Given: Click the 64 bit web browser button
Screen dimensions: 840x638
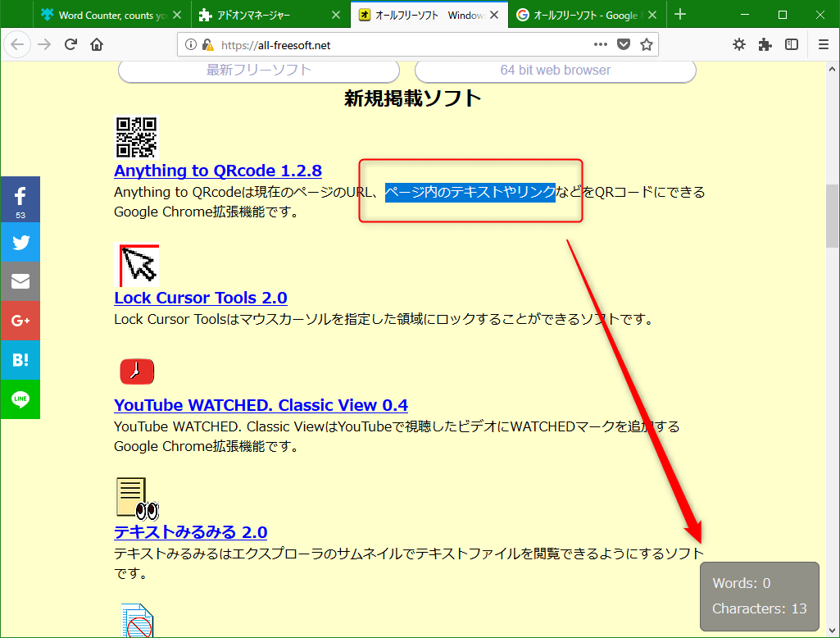Looking at the screenshot, I should coord(556,71).
